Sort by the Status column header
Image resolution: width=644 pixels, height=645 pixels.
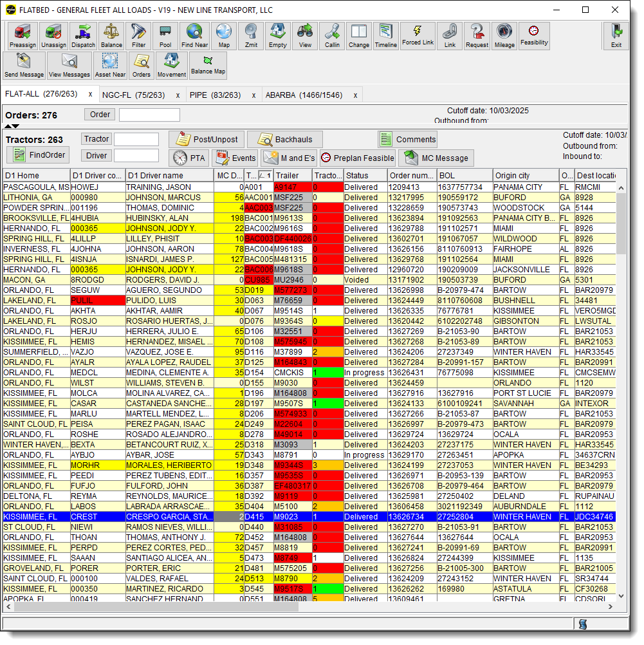(365, 176)
